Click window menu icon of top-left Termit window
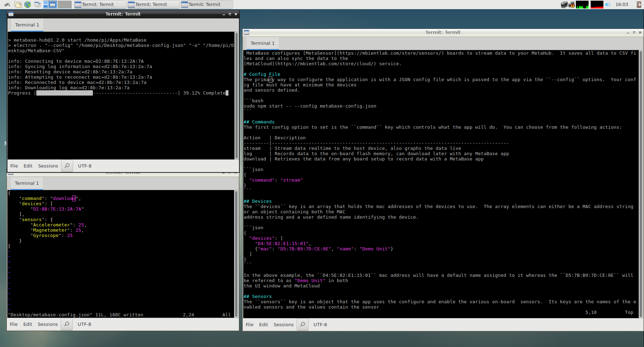The width and height of the screenshot is (644, 347). [x=11, y=14]
